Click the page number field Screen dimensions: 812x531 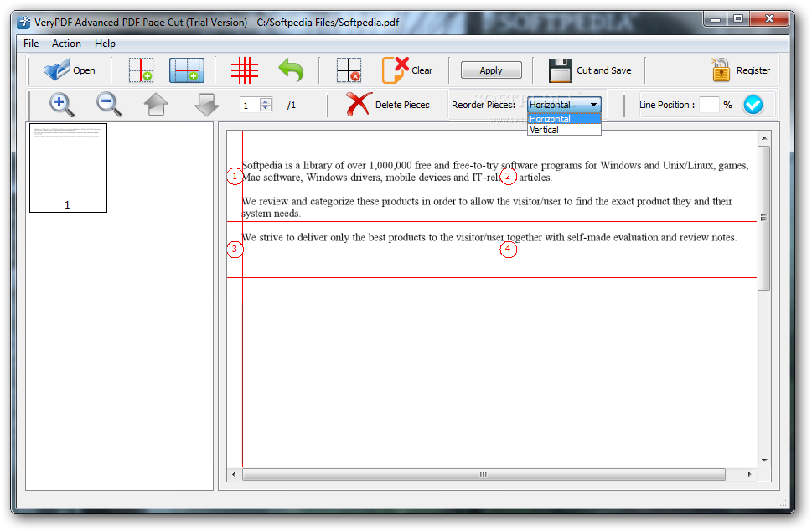pyautogui.click(x=250, y=105)
